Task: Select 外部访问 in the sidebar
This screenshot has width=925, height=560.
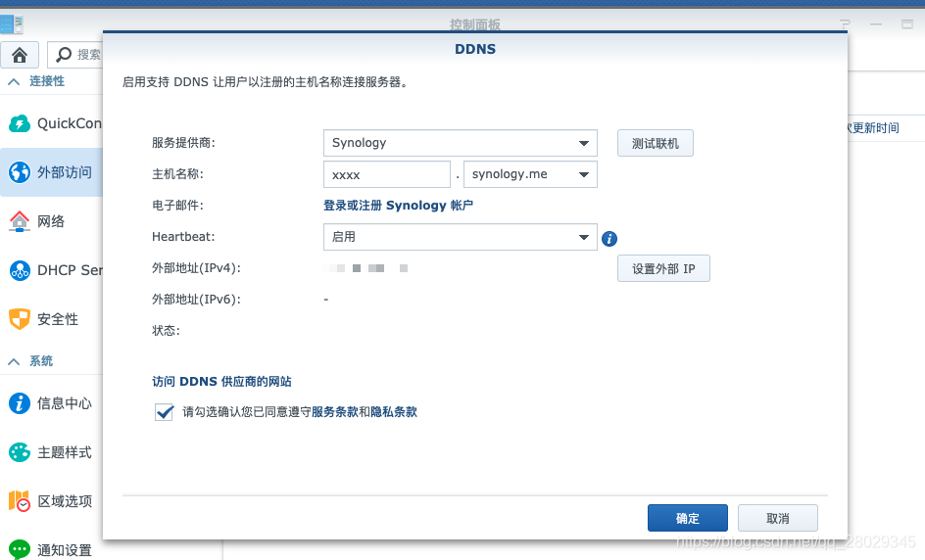Action: coord(51,172)
